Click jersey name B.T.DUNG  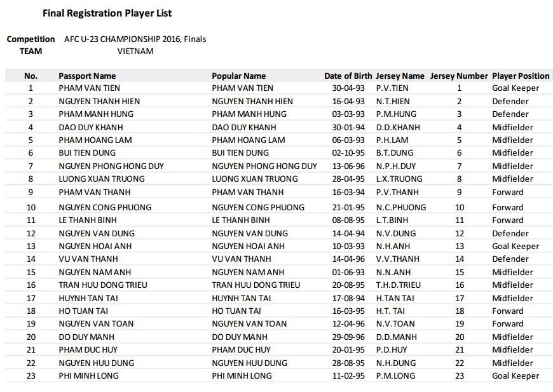[394, 152]
